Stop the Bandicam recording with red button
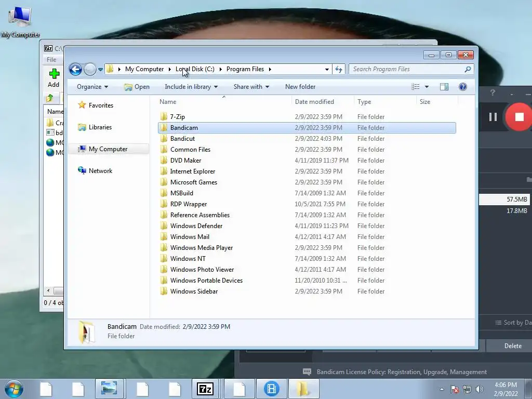The height and width of the screenshot is (399, 532). (x=519, y=117)
